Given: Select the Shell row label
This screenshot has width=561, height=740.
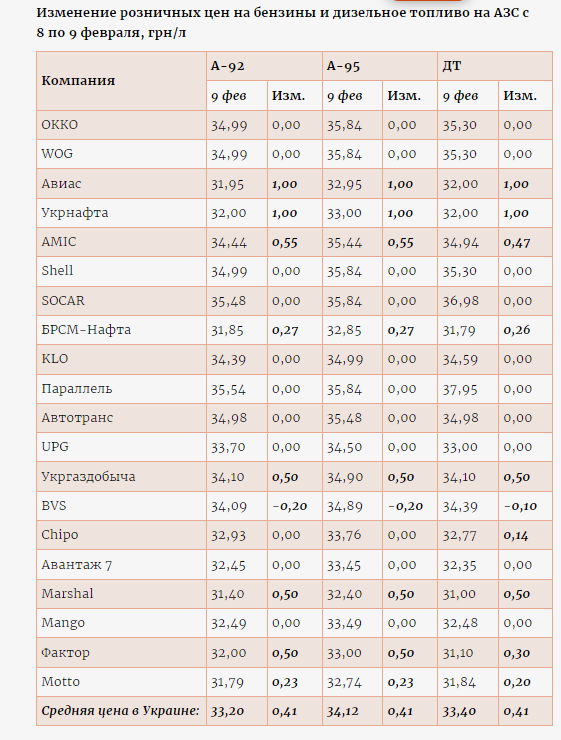Looking at the screenshot, I should [58, 271].
